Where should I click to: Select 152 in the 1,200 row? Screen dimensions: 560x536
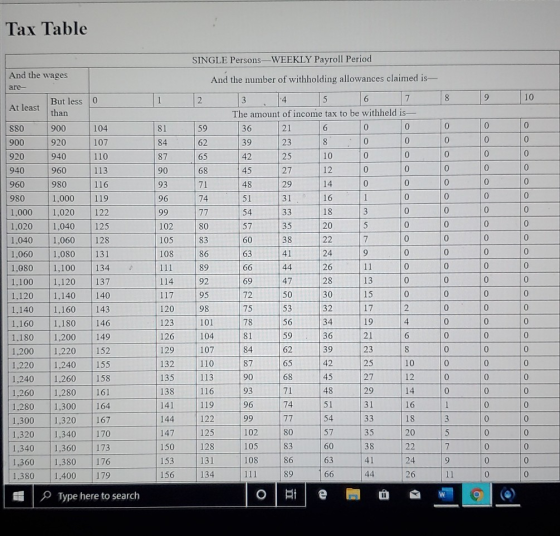coord(103,351)
